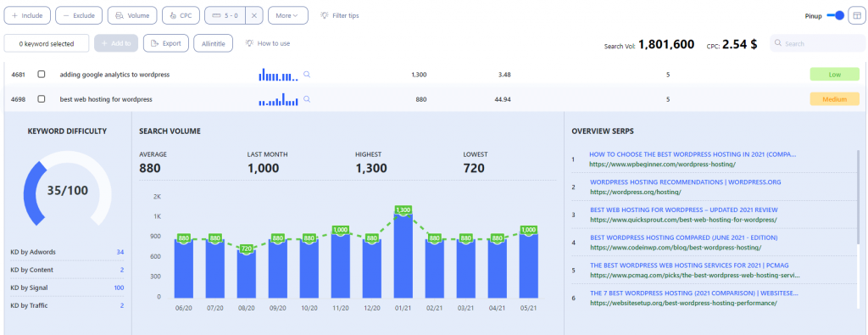Screen dimensions: 868x335
Task: Click the wordpress.org/hosting URL
Action: [636, 192]
